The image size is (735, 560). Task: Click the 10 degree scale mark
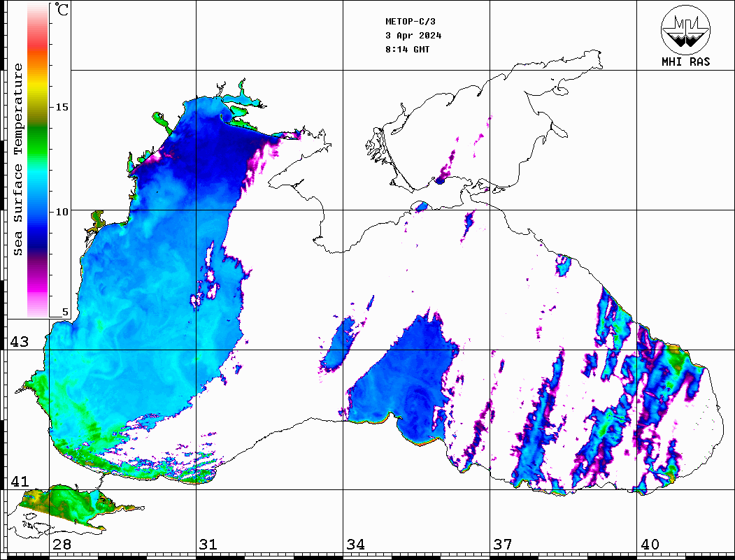(62, 211)
